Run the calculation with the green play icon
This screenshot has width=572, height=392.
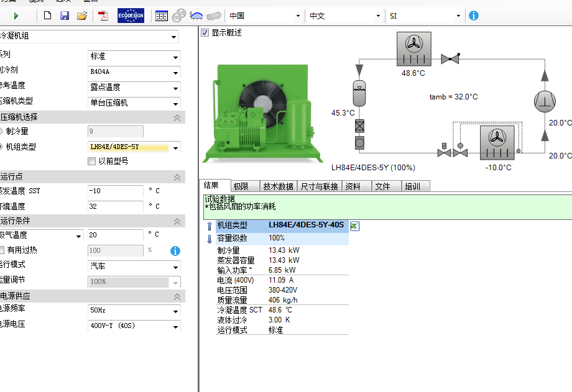[x=16, y=16]
